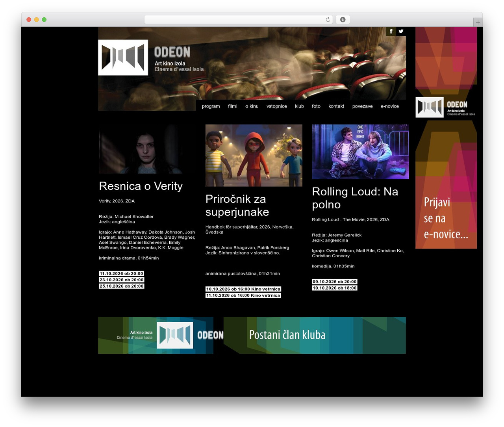Screen dimensions: 504x427
Task: Click the Odeon logo in header
Action: [123, 58]
